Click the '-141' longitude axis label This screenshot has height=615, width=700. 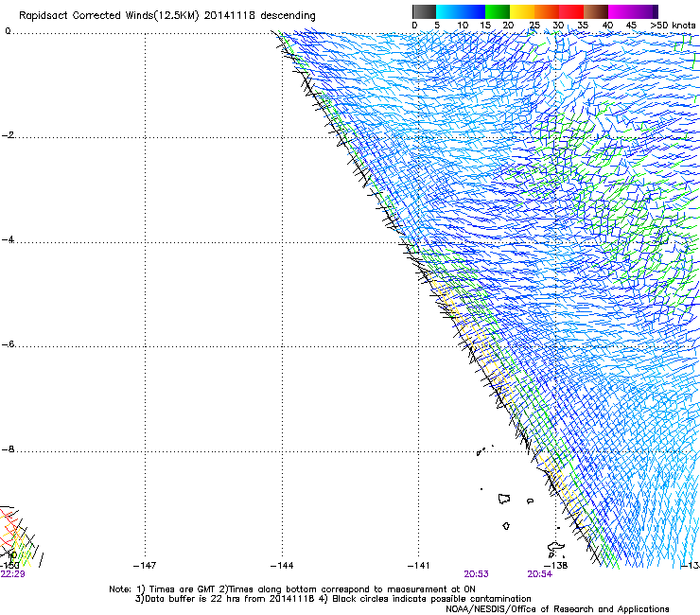coord(418,566)
